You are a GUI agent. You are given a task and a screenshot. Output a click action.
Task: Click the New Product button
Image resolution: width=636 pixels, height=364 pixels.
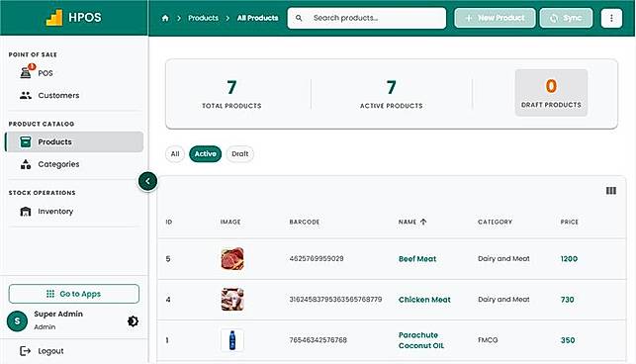495,18
